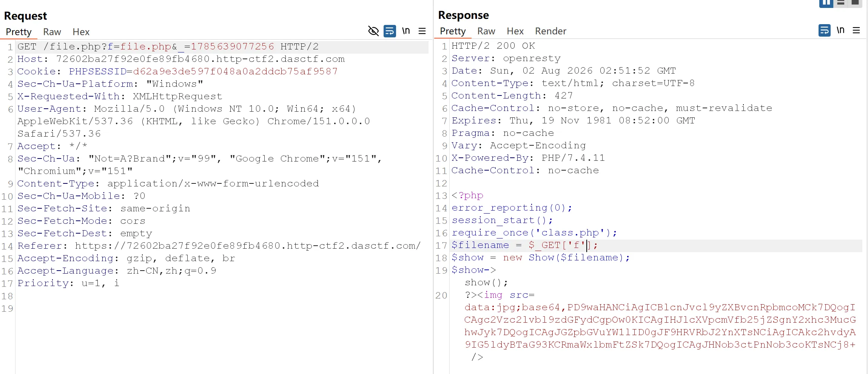Click the Sec-Fetch-Mode cors header

[x=81, y=221]
